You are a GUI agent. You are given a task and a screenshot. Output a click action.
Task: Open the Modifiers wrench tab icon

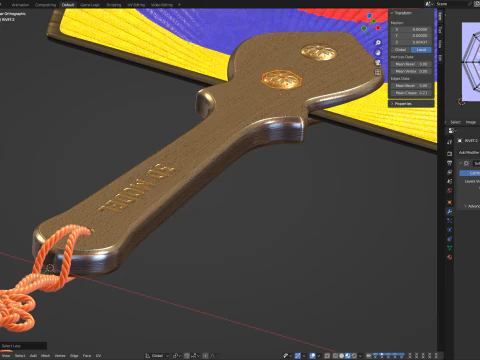449,212
